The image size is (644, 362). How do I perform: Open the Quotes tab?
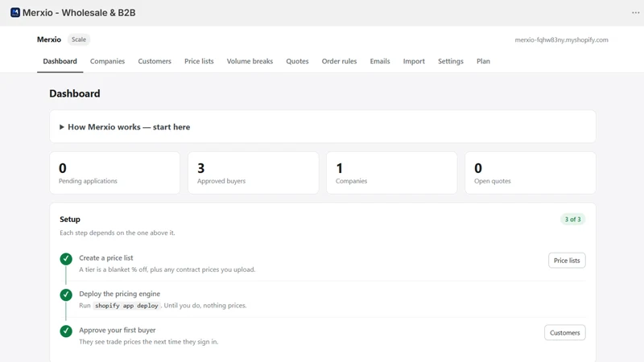pyautogui.click(x=297, y=61)
